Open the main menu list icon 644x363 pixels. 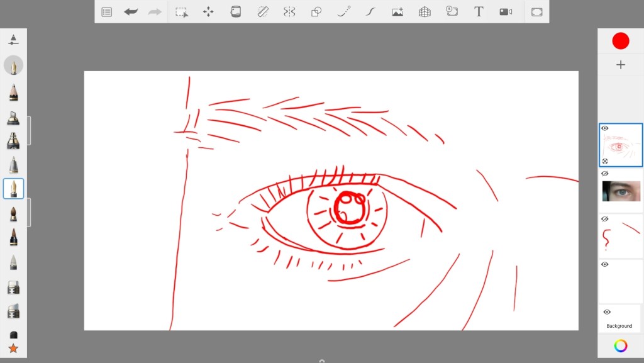pyautogui.click(x=107, y=12)
